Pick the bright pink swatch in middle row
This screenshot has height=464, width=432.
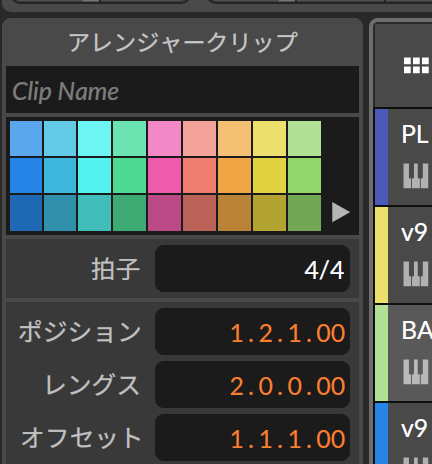164,175
